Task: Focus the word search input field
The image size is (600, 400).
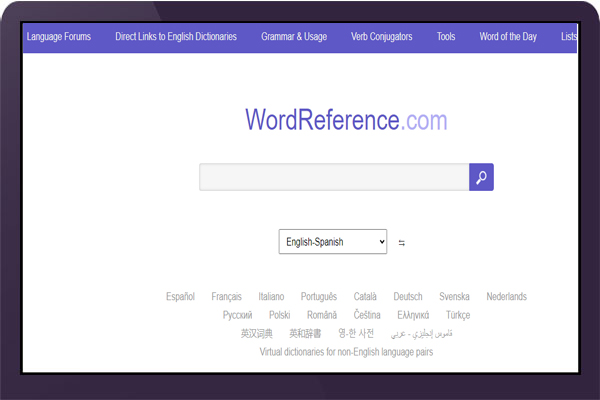Action: pyautogui.click(x=334, y=177)
